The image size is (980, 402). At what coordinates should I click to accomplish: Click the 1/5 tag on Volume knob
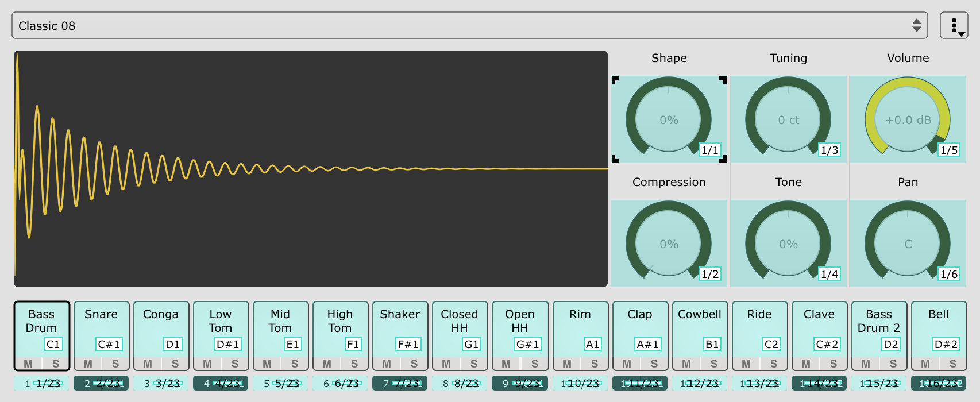(949, 150)
